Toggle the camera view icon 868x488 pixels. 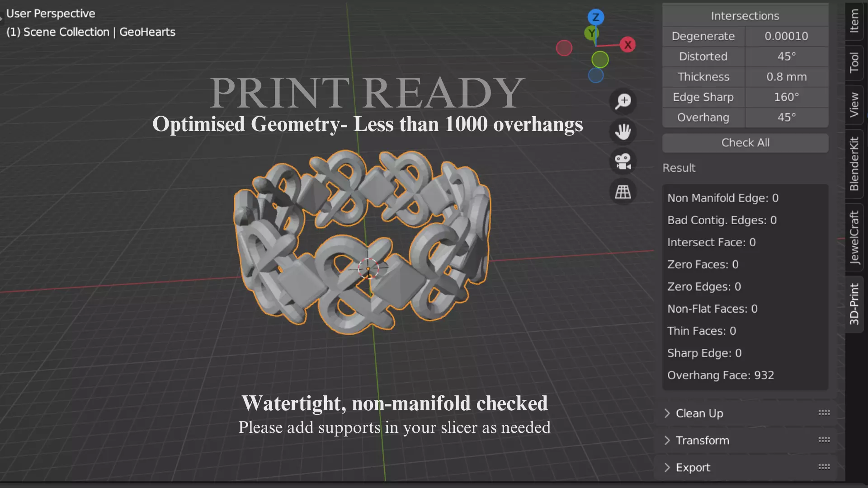(x=623, y=161)
